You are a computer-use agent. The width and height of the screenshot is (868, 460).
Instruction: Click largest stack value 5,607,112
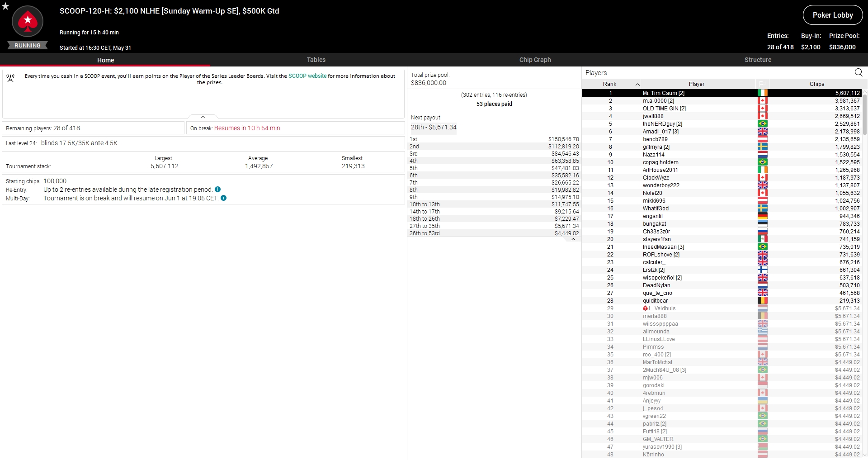coord(165,166)
